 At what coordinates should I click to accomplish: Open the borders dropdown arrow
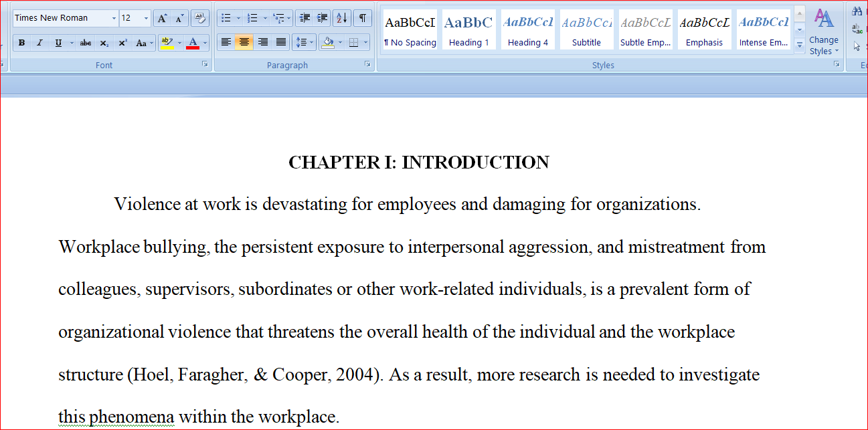click(366, 43)
